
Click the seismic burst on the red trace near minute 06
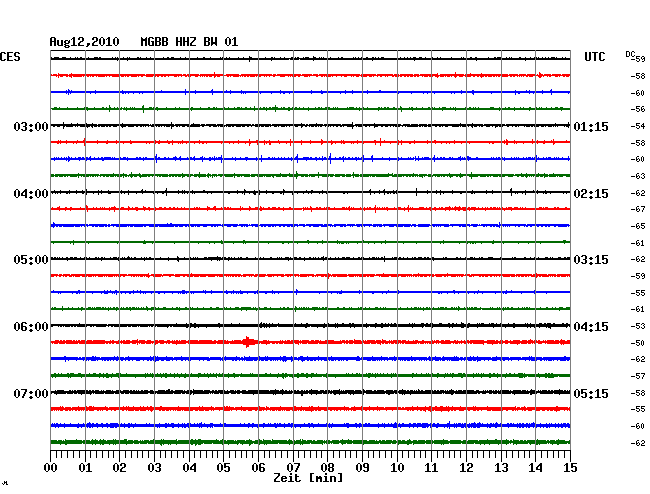coord(249,342)
